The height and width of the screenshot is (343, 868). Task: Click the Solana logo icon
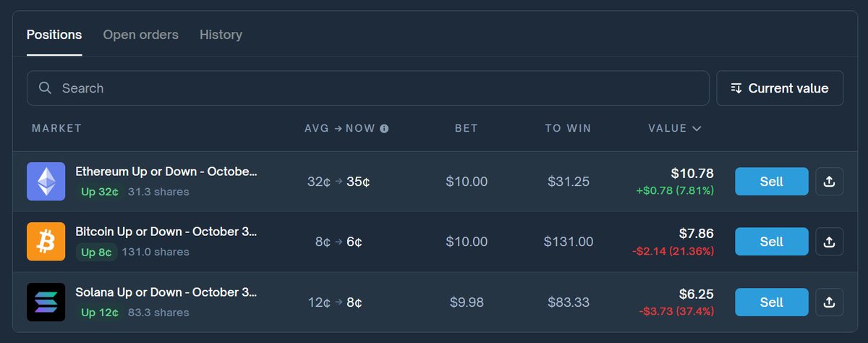click(x=46, y=302)
